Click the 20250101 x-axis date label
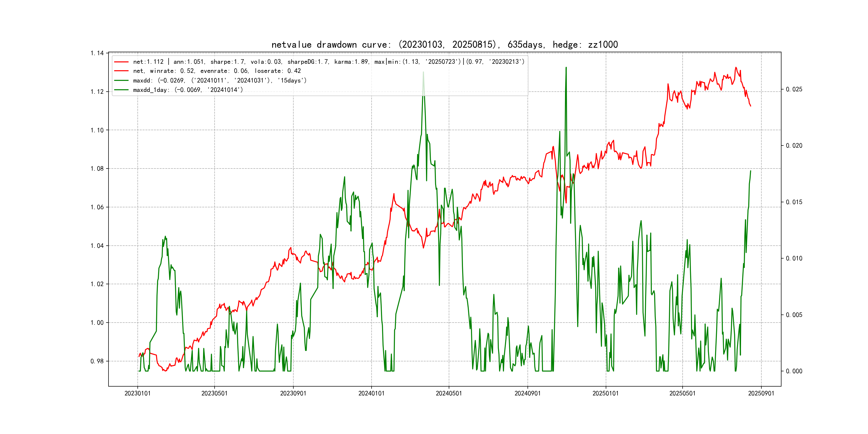 (605, 393)
